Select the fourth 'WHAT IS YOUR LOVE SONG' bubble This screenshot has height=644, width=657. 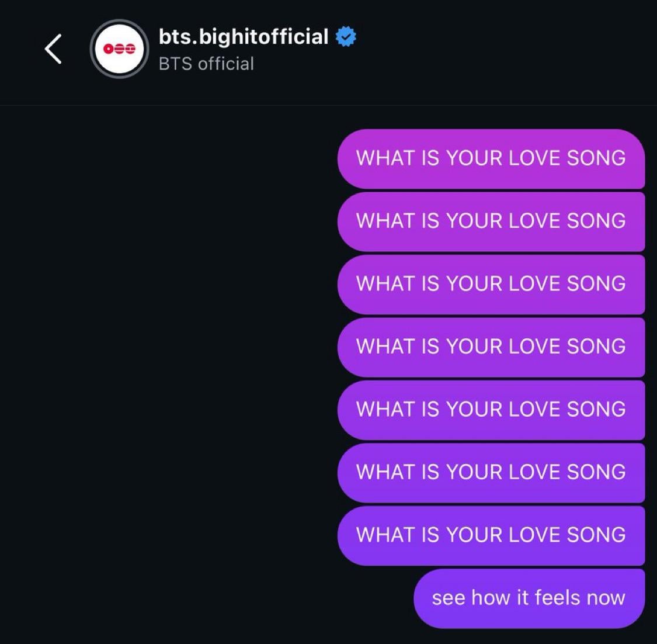tap(491, 347)
